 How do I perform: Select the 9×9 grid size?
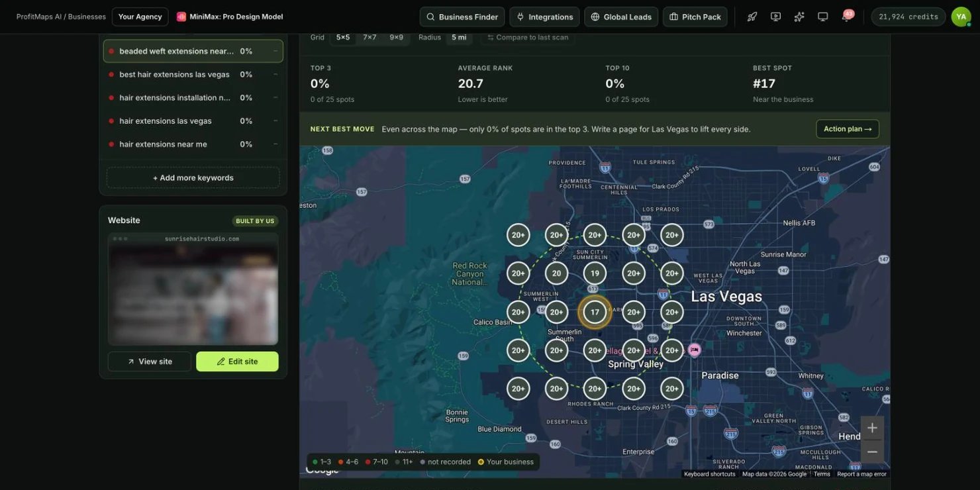(396, 37)
